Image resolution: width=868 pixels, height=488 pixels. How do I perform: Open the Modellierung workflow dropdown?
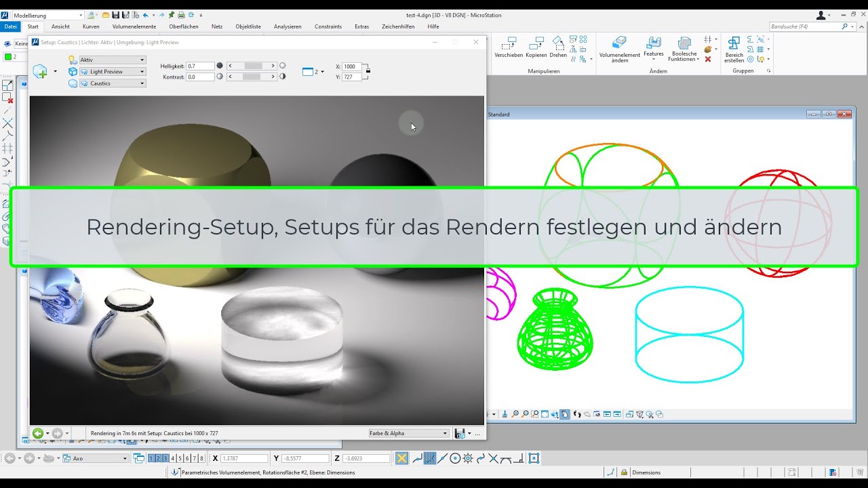click(47, 15)
